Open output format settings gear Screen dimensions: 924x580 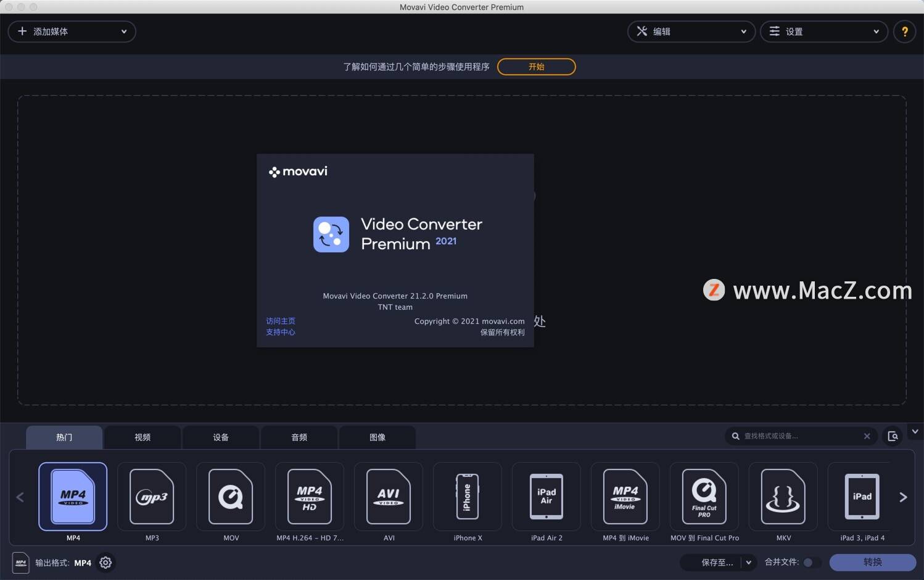pos(105,563)
